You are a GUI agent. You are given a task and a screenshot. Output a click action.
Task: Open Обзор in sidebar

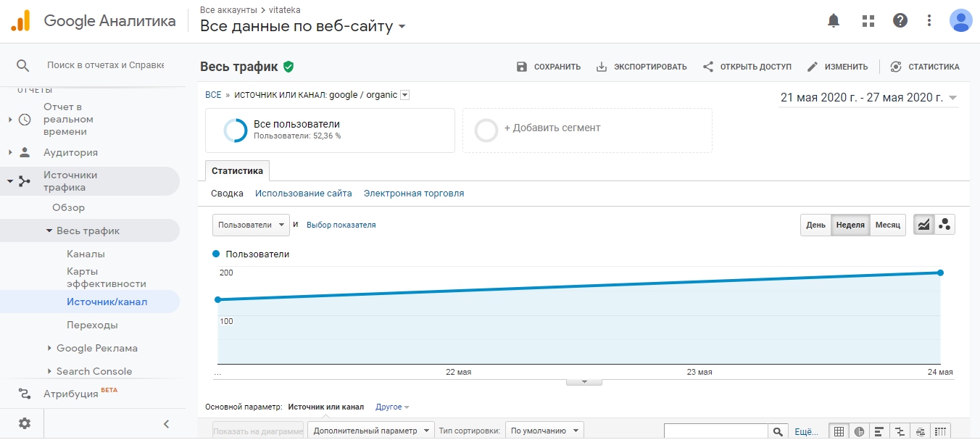click(68, 207)
